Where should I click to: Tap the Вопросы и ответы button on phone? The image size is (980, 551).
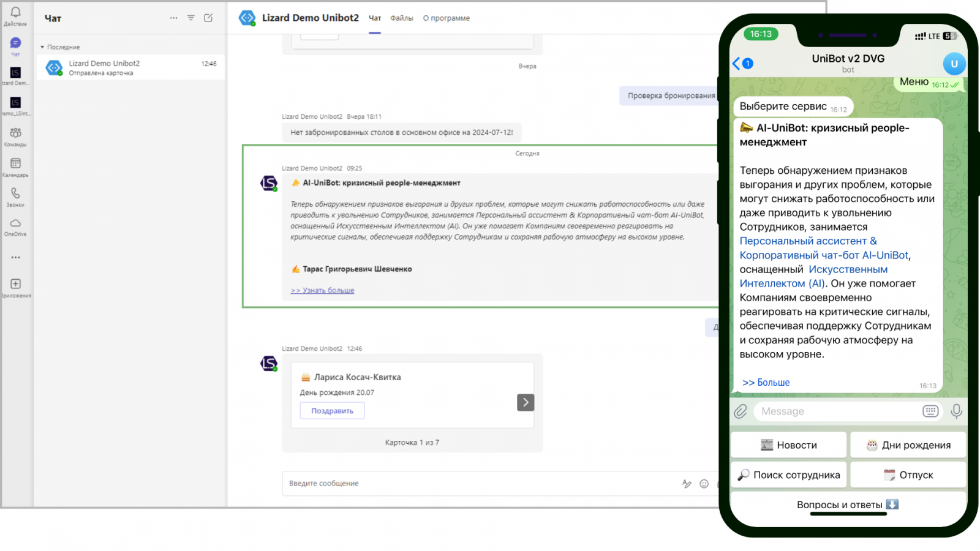(848, 504)
